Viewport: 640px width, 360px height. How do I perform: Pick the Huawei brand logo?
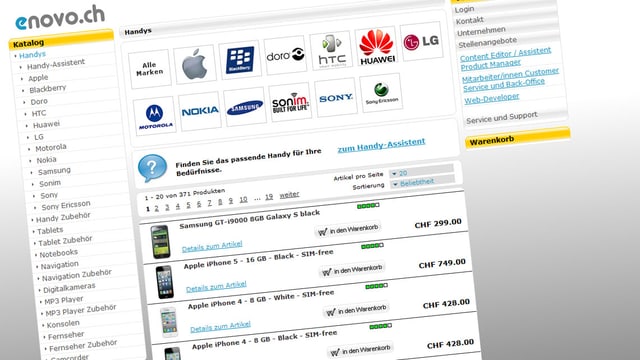point(376,46)
